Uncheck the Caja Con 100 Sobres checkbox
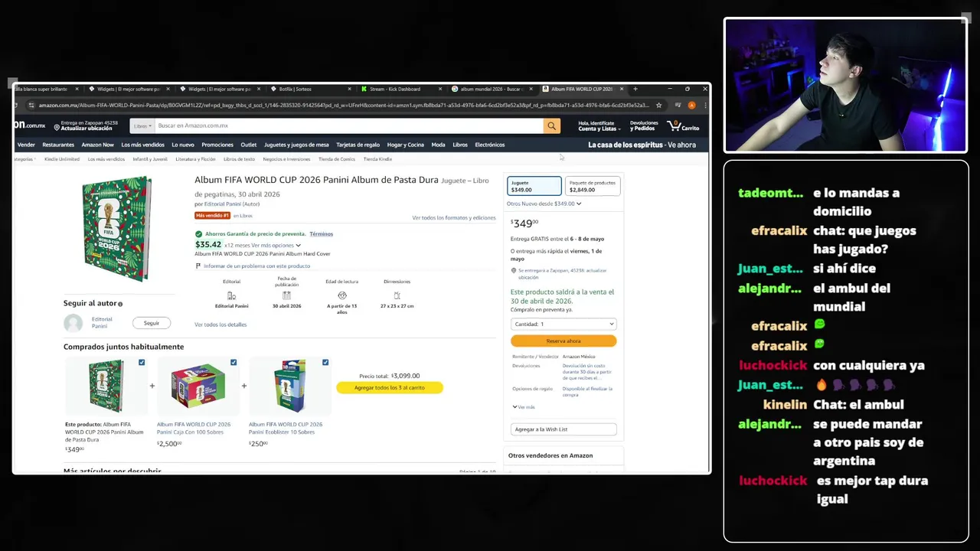980x551 pixels. (234, 363)
